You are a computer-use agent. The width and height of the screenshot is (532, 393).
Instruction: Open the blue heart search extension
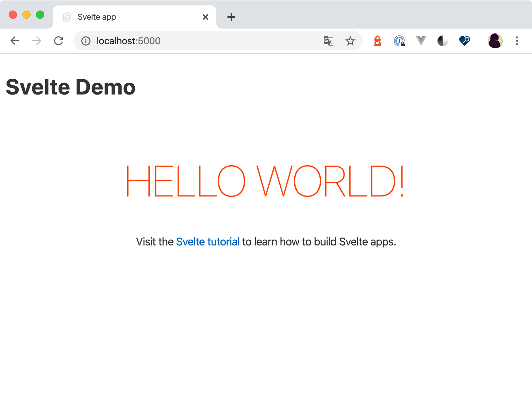pos(464,41)
